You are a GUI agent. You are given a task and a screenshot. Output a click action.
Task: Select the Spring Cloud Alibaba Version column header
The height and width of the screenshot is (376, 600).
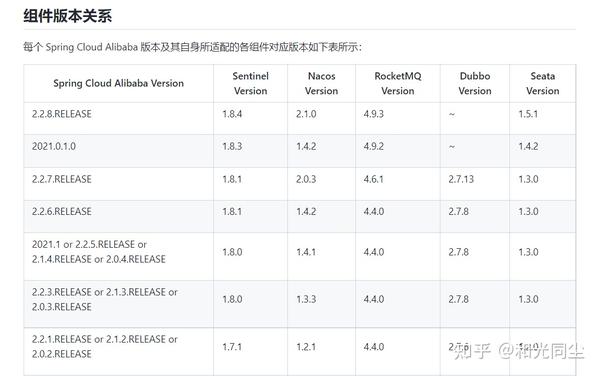(119, 83)
